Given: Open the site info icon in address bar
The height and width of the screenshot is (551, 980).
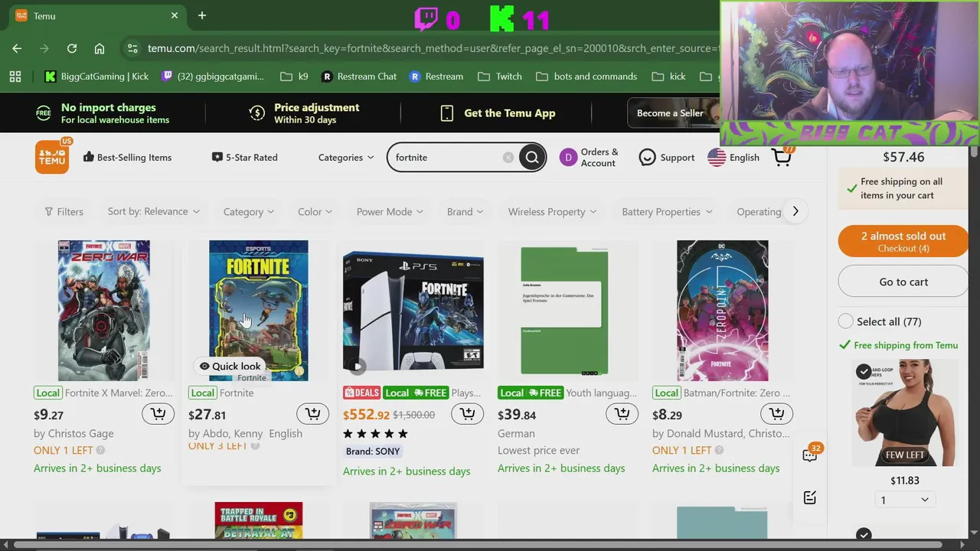Looking at the screenshot, I should tap(132, 48).
